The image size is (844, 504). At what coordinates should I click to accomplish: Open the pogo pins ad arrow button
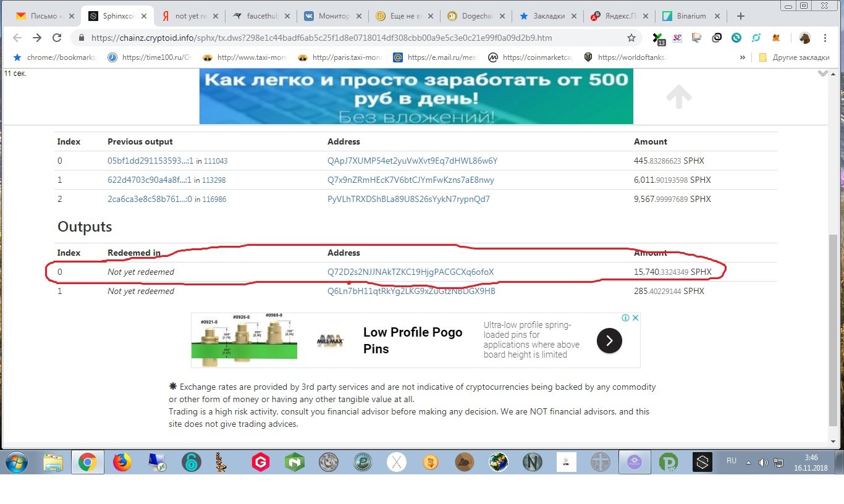point(609,340)
